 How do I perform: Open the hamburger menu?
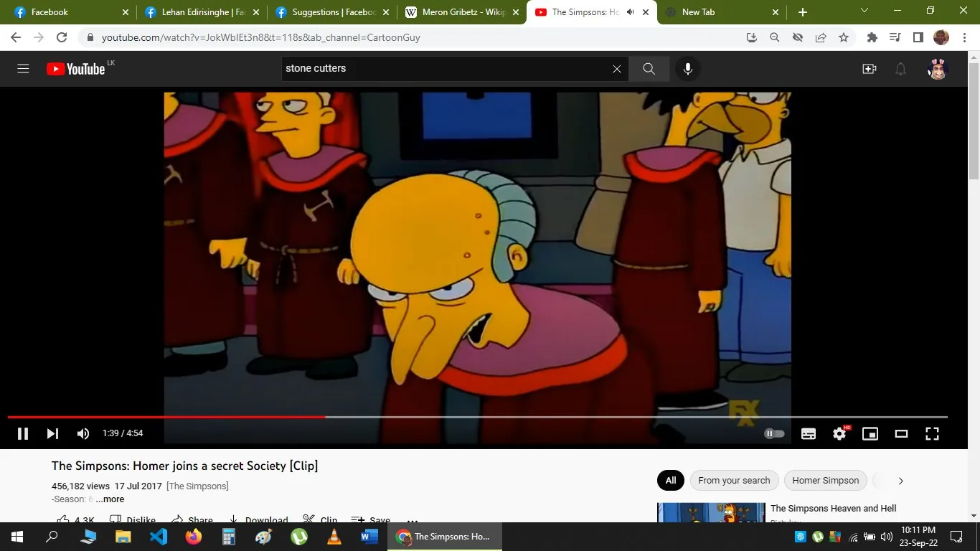[23, 69]
